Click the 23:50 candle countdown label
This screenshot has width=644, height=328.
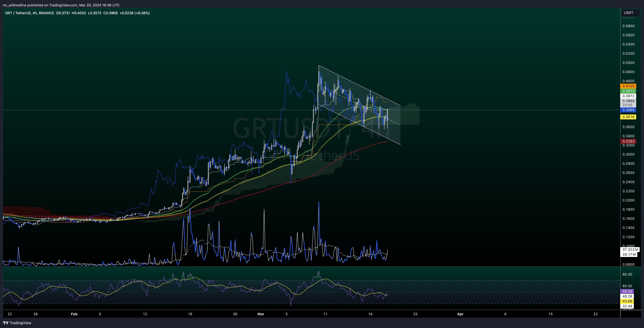[x=627, y=105]
